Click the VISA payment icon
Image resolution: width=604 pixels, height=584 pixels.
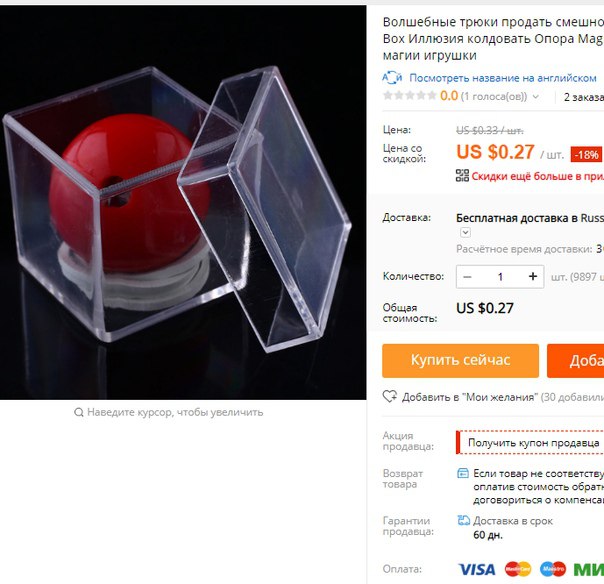[x=476, y=569]
